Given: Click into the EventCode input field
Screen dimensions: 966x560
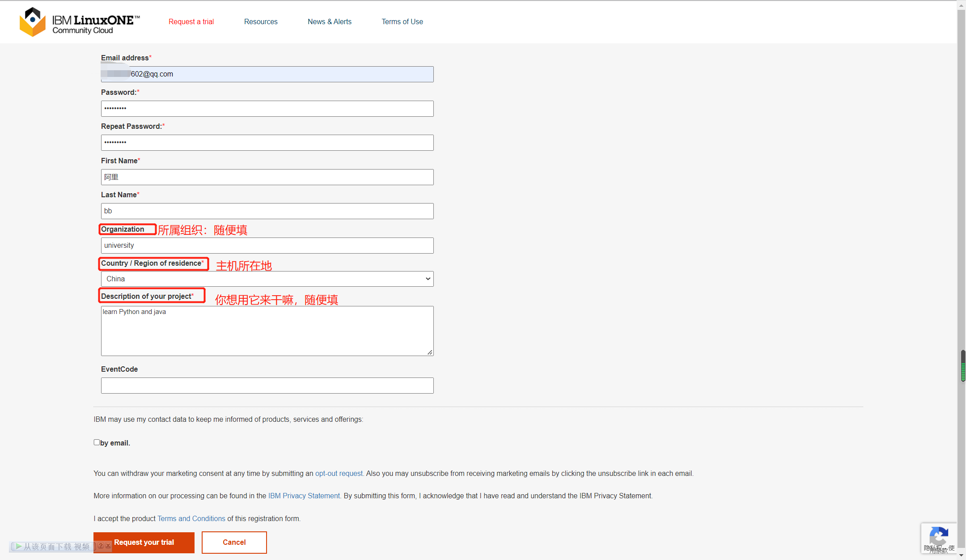Looking at the screenshot, I should coord(267,386).
